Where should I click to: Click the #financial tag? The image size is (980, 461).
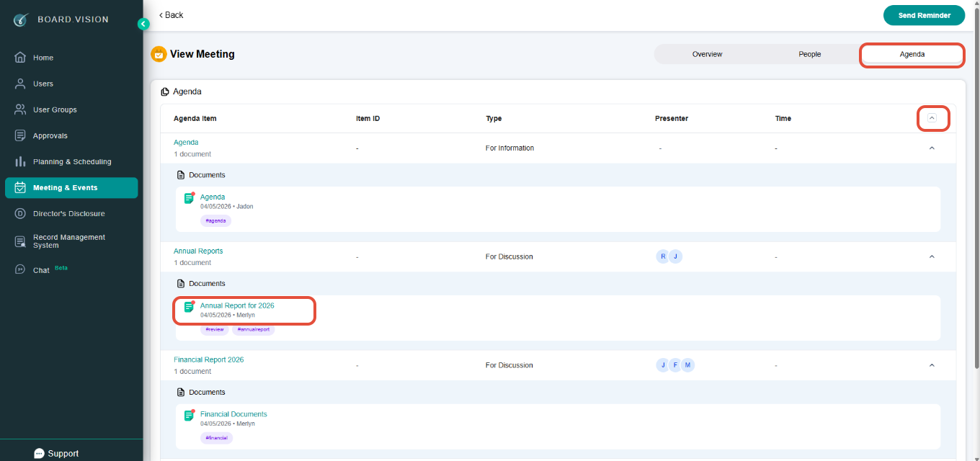pyautogui.click(x=216, y=439)
